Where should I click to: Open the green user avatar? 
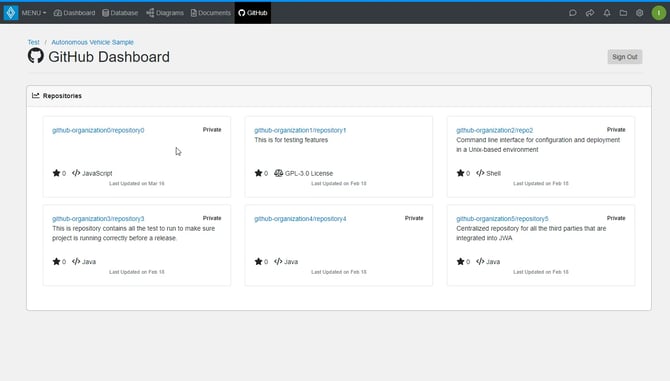pos(658,13)
